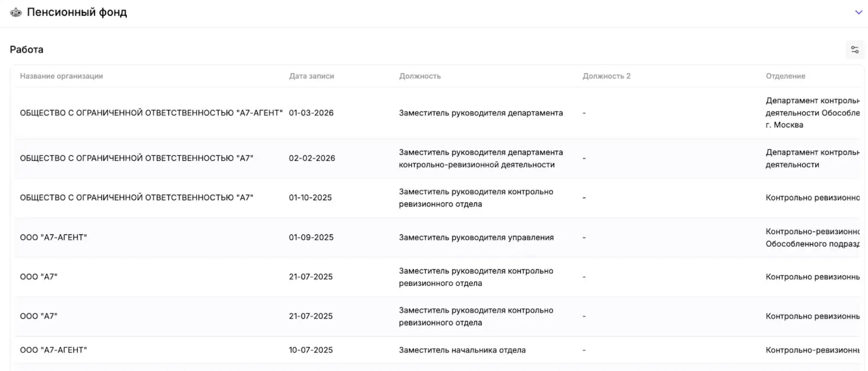Viewport: 868px width, 371px height.
Task: Open the table column settings icon
Action: [855, 50]
